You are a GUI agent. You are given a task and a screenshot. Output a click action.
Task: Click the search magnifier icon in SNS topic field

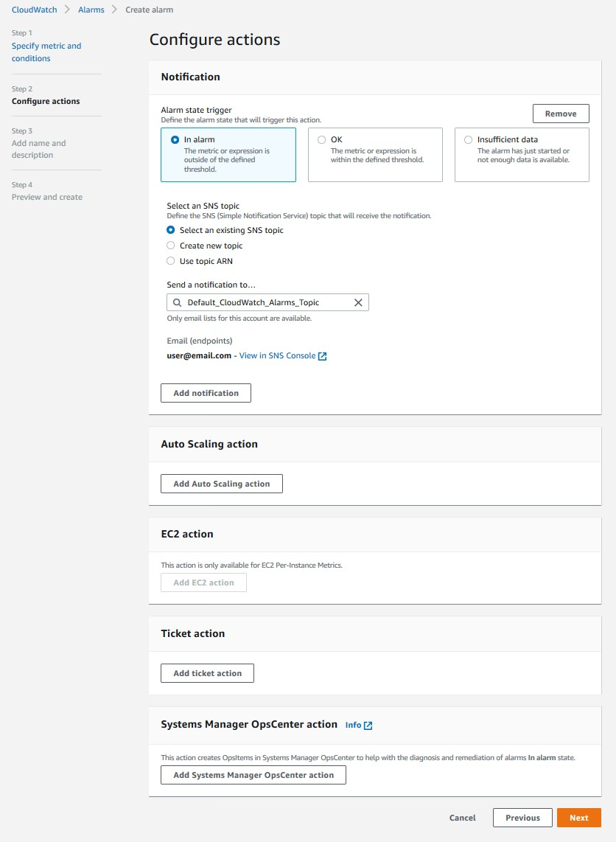coord(177,302)
